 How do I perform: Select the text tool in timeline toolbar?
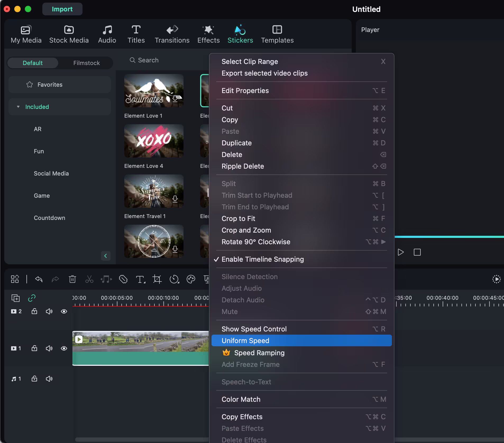[140, 279]
